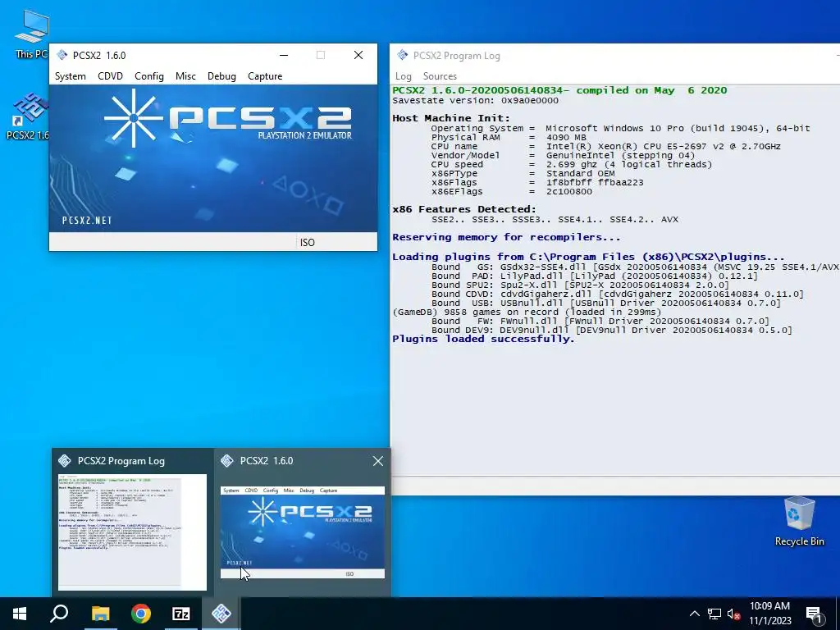Open the Capture menu in PCSX2
Image resolution: width=840 pixels, height=630 pixels.
click(x=265, y=76)
